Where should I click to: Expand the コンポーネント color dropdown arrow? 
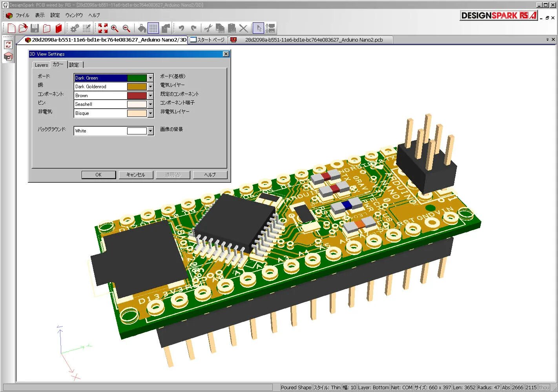150,96
